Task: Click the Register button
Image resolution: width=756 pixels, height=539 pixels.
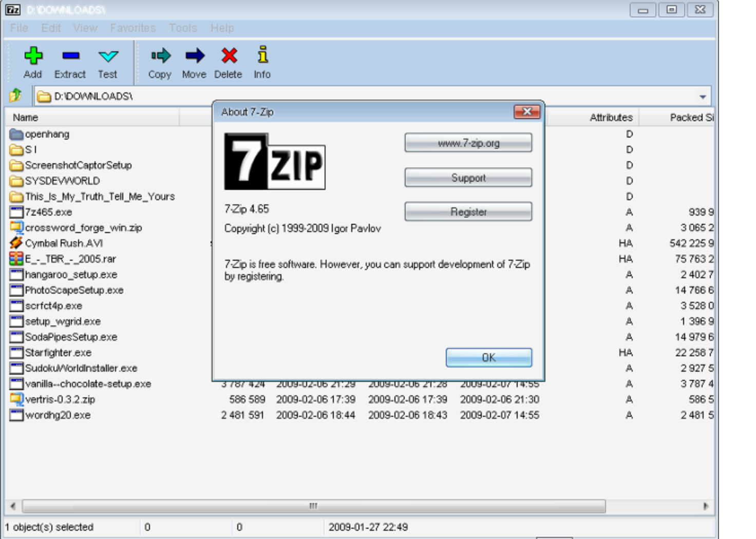Action: click(x=468, y=211)
